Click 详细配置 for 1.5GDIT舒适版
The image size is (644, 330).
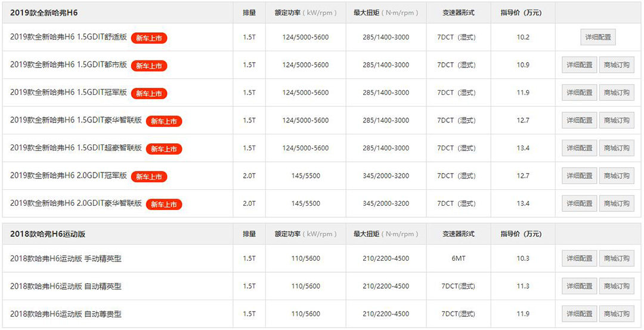coord(597,37)
